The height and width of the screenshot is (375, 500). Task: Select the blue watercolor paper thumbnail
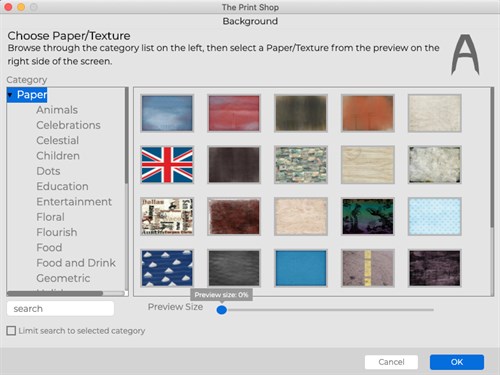click(167, 113)
